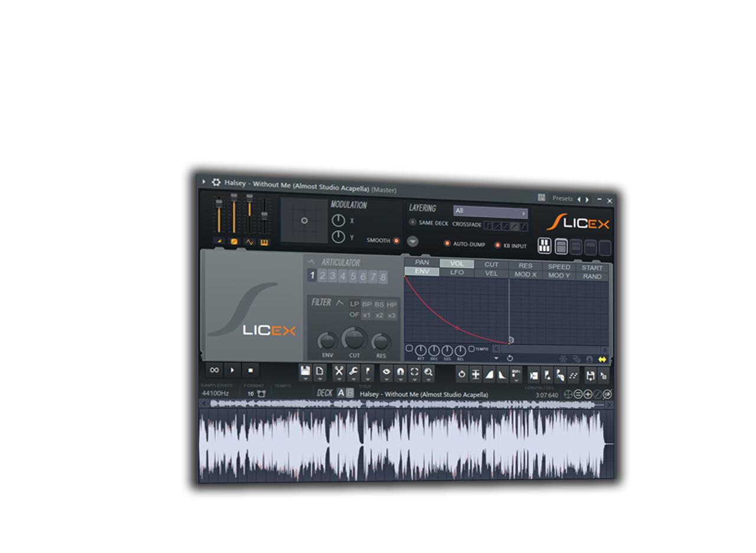Select the second view layout icon
This screenshot has height=553, width=756.
pyautogui.click(x=561, y=247)
